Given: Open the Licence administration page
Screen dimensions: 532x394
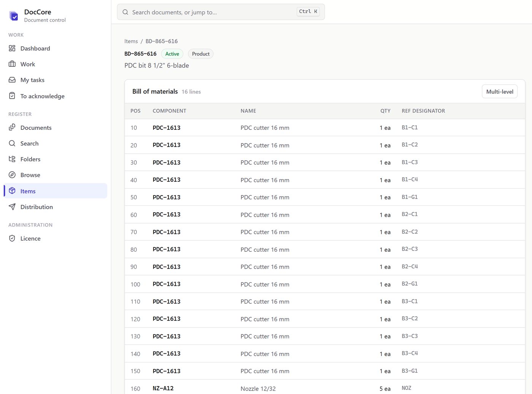Looking at the screenshot, I should [55, 238].
